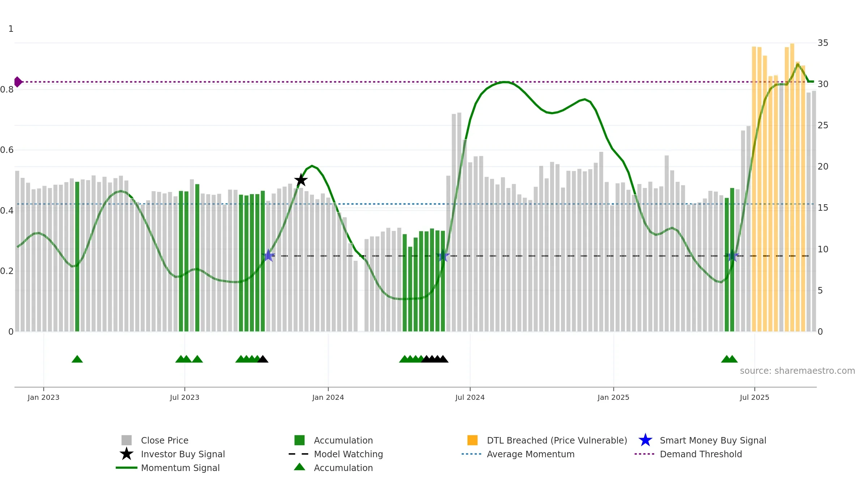Toggle Momentum Signal legend entry
The height and width of the screenshot is (488, 868).
(x=168, y=468)
